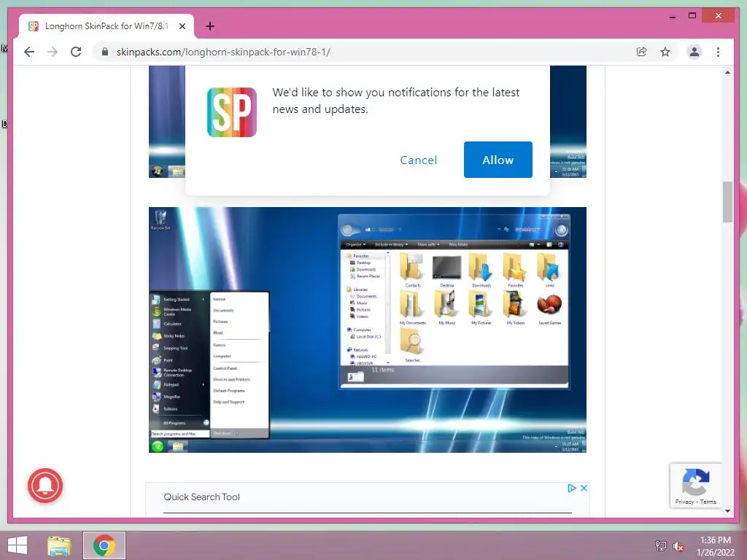Viewport: 747px width, 560px height.
Task: Close the Longhorn SkinPack tab
Action: point(182,26)
